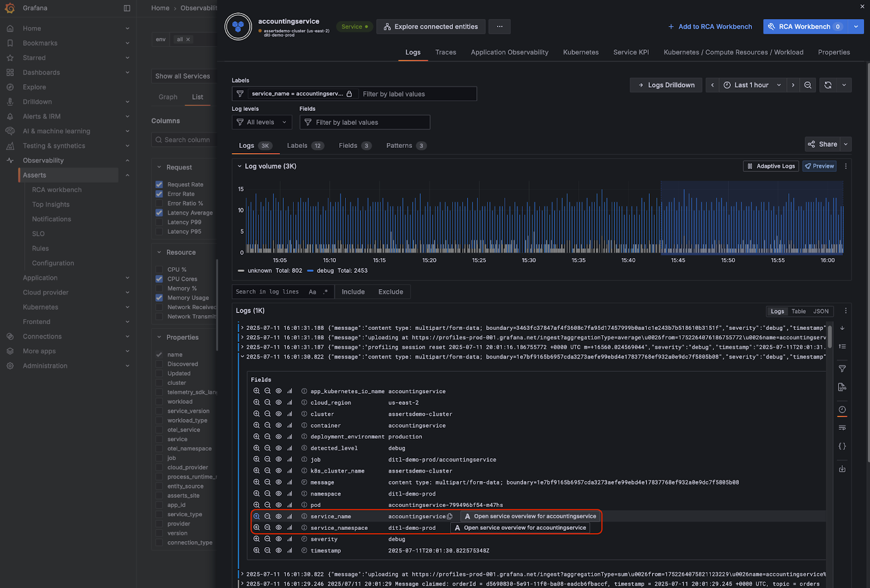The height and width of the screenshot is (588, 870).
Task: Open the Patterns tab
Action: point(399,146)
